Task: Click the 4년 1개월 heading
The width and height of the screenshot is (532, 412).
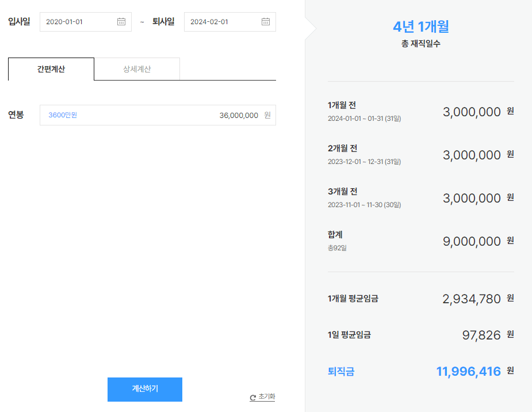Action: (421, 26)
